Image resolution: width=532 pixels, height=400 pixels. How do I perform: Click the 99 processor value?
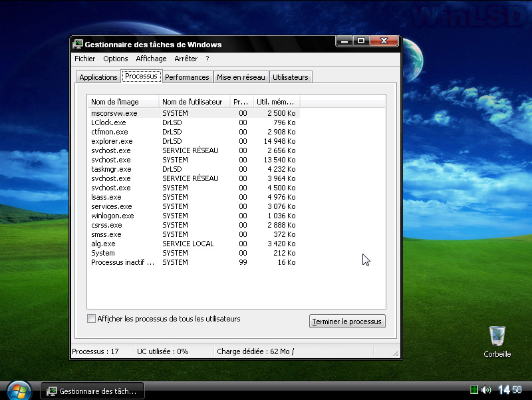click(x=243, y=262)
